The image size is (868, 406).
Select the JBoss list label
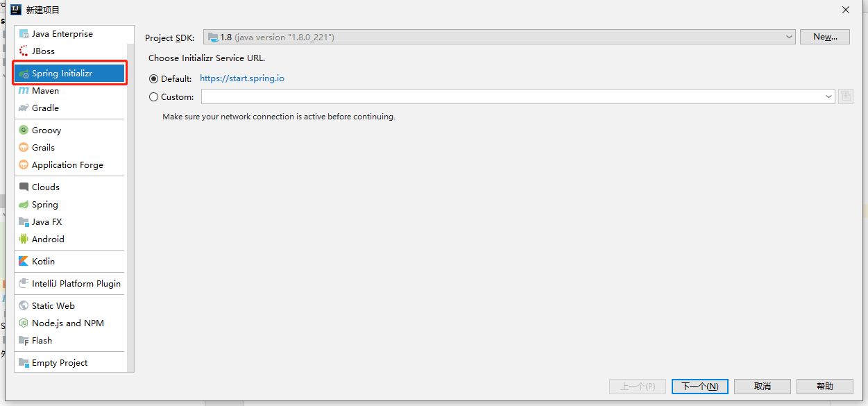[x=43, y=51]
